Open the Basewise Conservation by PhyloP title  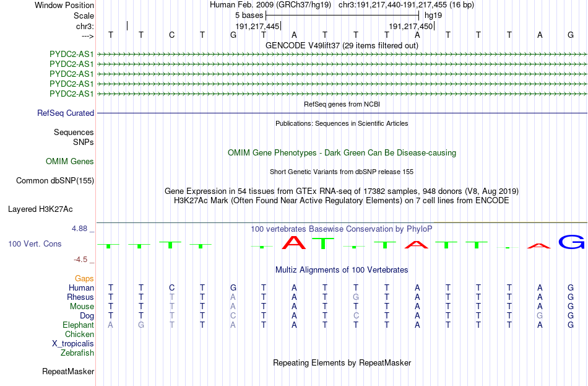coord(342,229)
